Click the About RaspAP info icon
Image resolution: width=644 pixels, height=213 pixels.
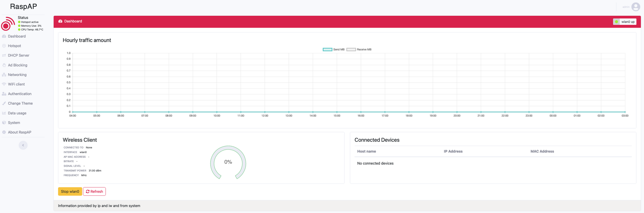[x=4, y=132]
